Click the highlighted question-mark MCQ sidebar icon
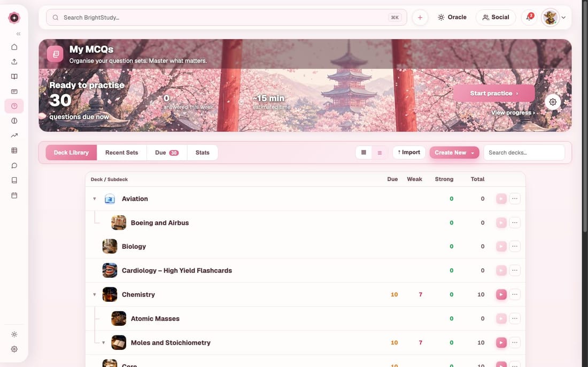The width and height of the screenshot is (588, 367). click(x=14, y=106)
